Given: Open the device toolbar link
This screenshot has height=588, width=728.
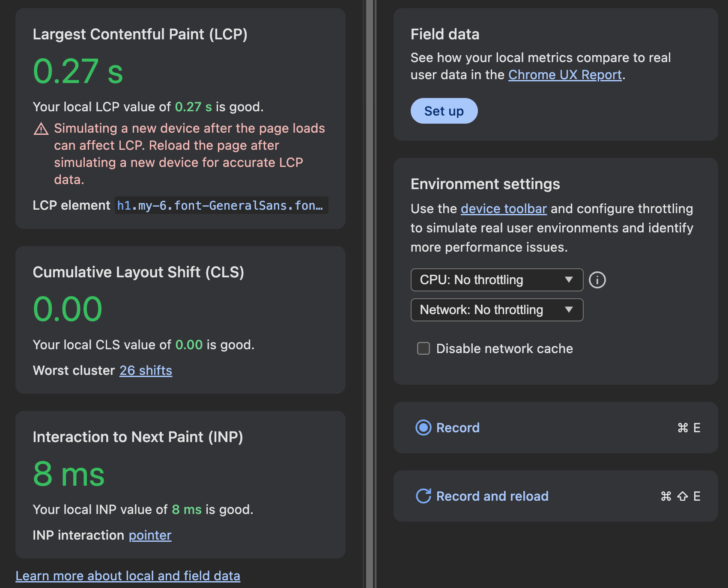Looking at the screenshot, I should pos(504,209).
